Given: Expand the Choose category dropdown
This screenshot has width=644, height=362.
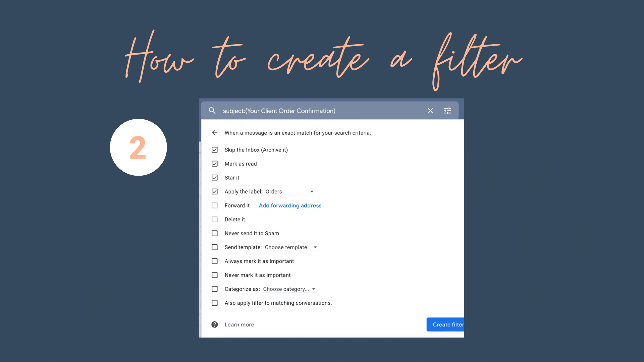Looking at the screenshot, I should tap(289, 289).
